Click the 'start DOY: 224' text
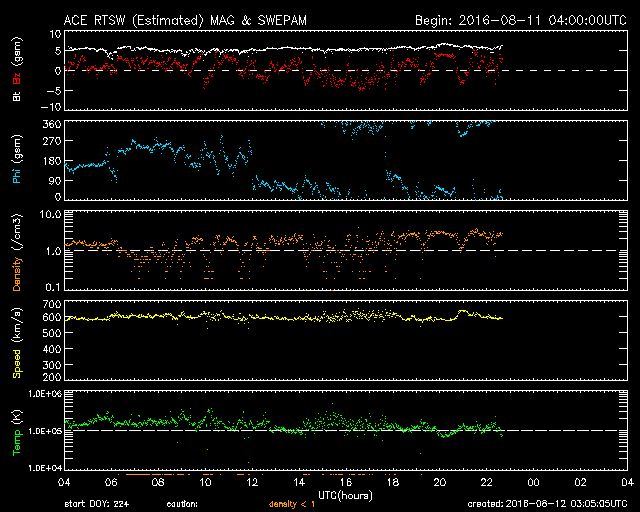Screen dimensions: 640x512 (x=97, y=504)
